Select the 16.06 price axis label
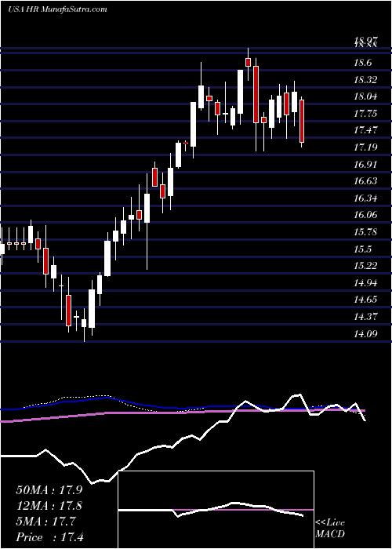 [x=366, y=215]
